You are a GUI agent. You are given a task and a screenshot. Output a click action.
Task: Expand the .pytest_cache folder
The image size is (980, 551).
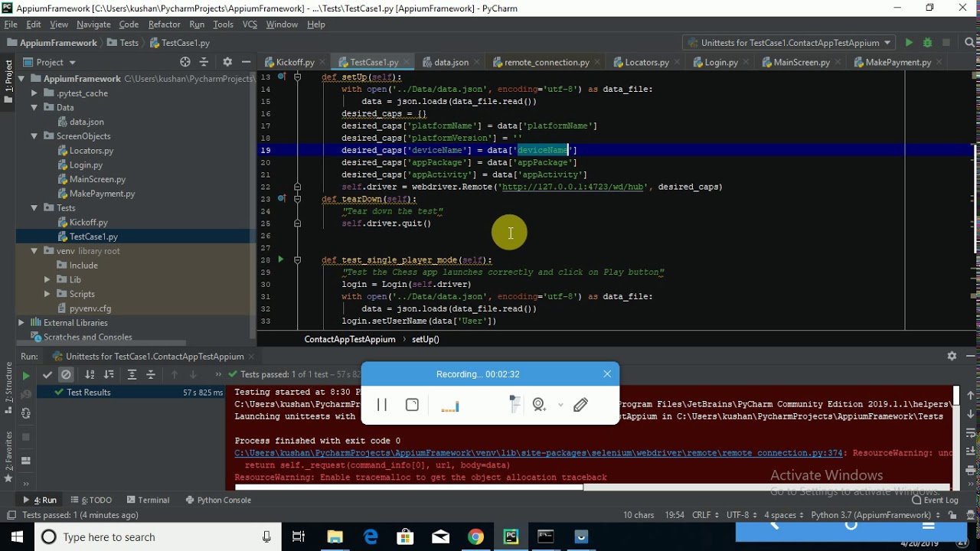point(34,93)
